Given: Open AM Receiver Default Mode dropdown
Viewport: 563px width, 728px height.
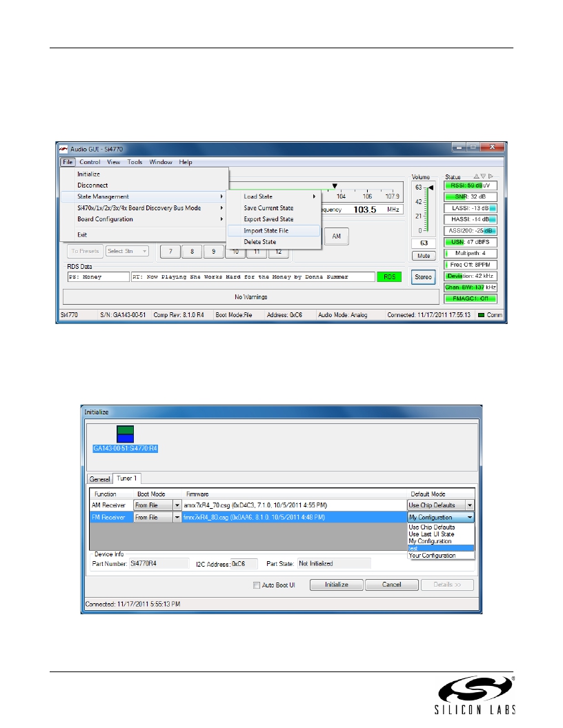Looking at the screenshot, I should click(x=470, y=505).
